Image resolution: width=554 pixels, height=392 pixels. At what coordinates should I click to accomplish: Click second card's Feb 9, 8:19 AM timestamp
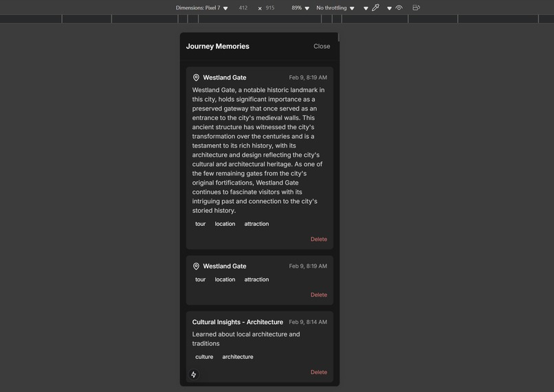(308, 266)
